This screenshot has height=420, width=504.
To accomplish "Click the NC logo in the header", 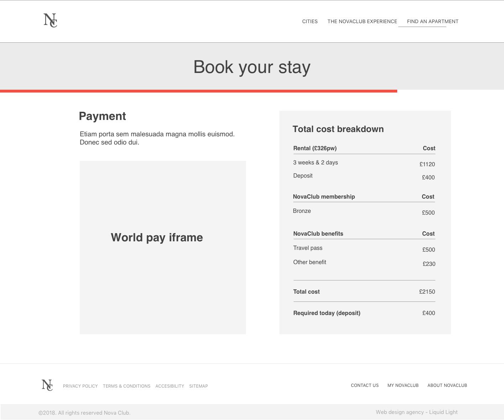I will pyautogui.click(x=50, y=20).
